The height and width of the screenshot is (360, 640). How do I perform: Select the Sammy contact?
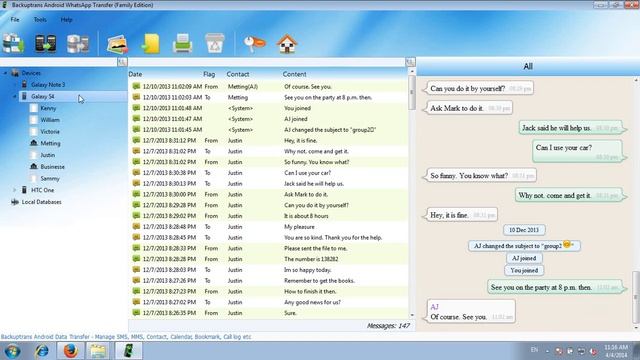click(x=50, y=179)
